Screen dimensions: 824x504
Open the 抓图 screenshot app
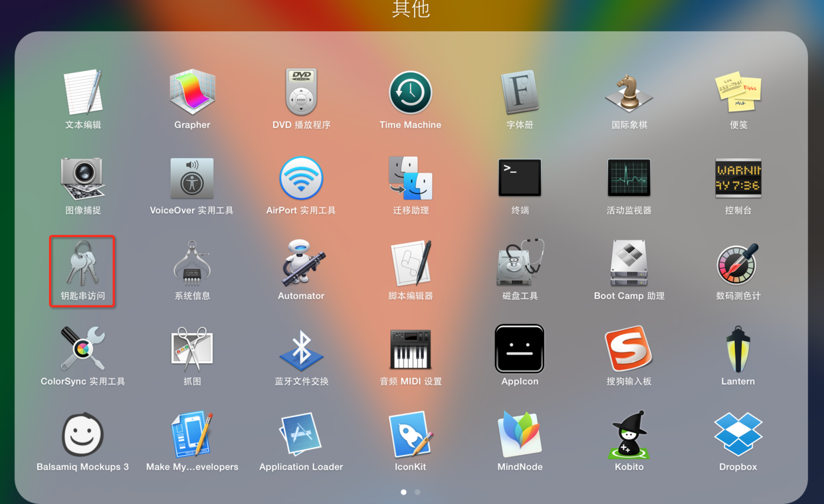point(192,349)
